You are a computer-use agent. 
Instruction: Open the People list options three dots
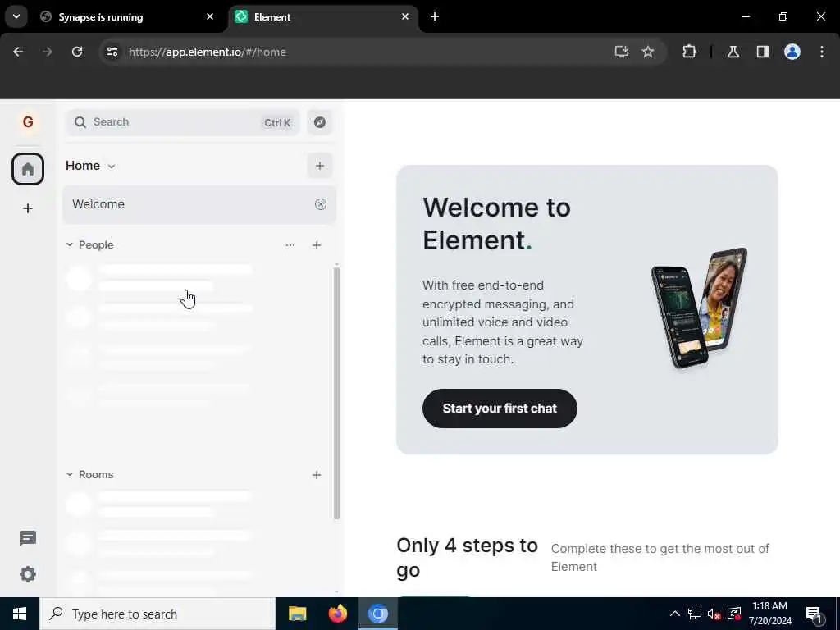click(x=290, y=244)
